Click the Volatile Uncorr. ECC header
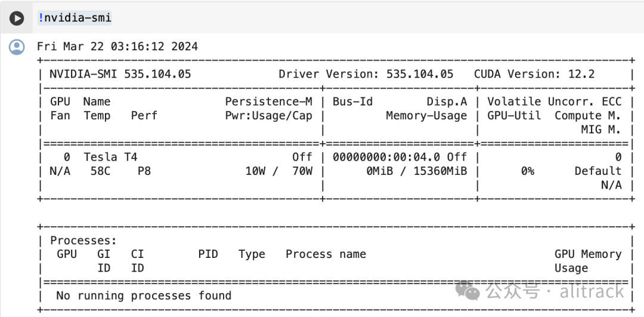Viewport: 644px width, 317px height. pyautogui.click(x=554, y=101)
